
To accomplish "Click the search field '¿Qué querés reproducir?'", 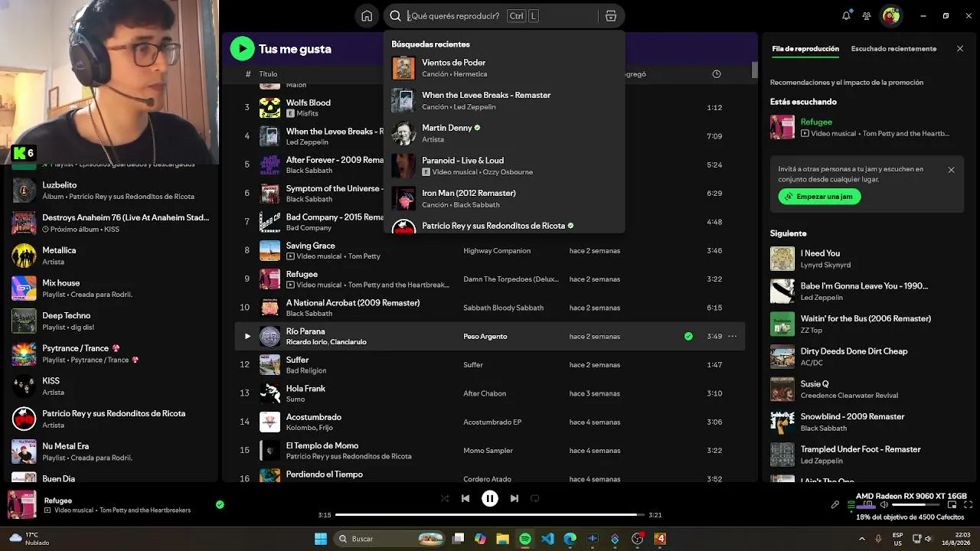I will point(453,16).
